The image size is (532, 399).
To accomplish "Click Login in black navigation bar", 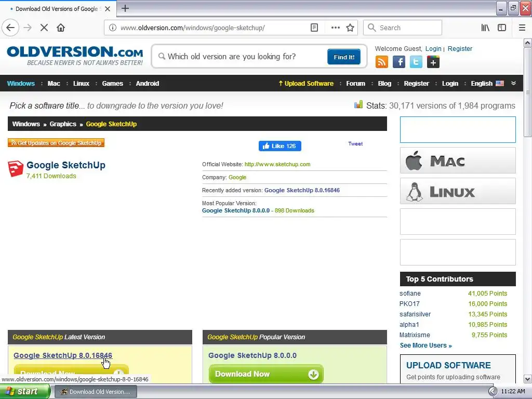I will [x=450, y=84].
